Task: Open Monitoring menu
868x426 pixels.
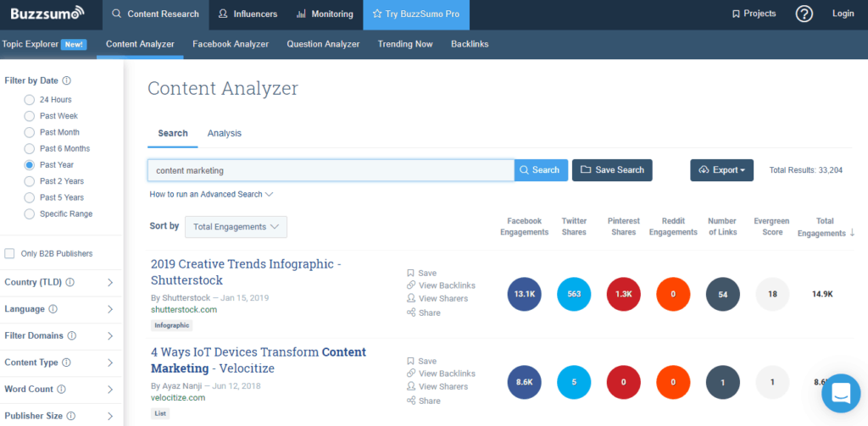Action: click(x=325, y=14)
